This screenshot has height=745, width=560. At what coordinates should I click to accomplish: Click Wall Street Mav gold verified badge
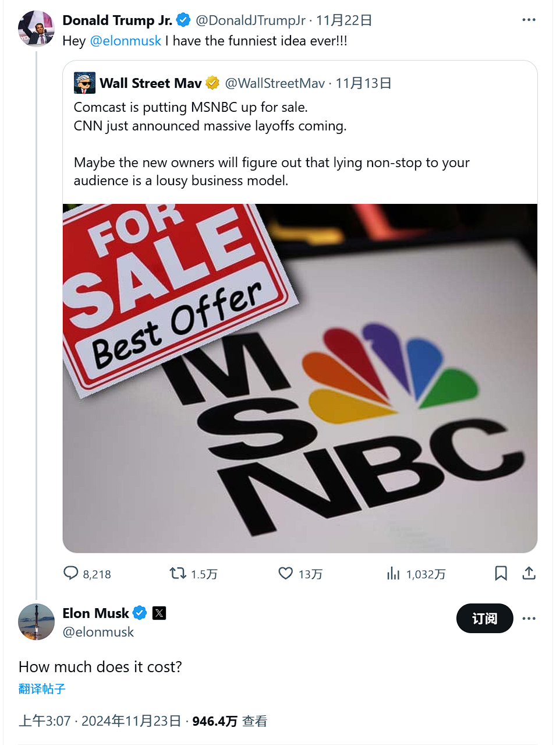pos(212,83)
